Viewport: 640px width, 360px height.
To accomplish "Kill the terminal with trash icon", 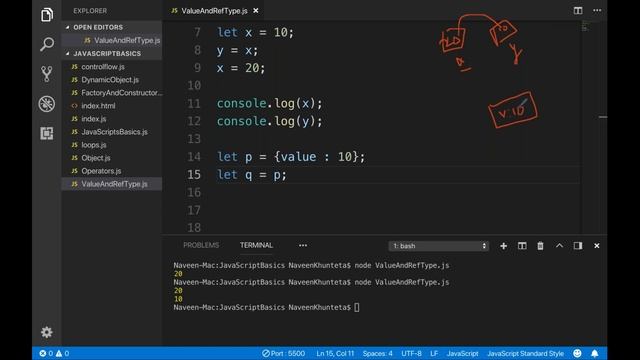I will coord(540,246).
